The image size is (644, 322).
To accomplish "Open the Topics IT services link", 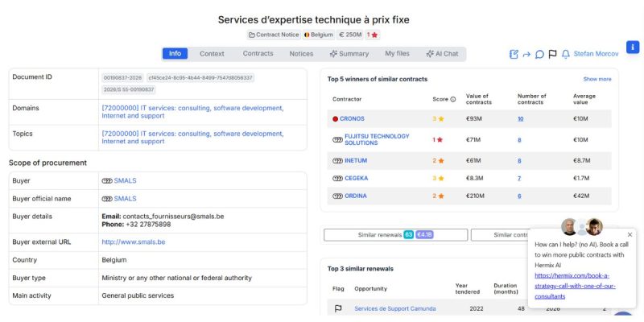I will pos(192,138).
